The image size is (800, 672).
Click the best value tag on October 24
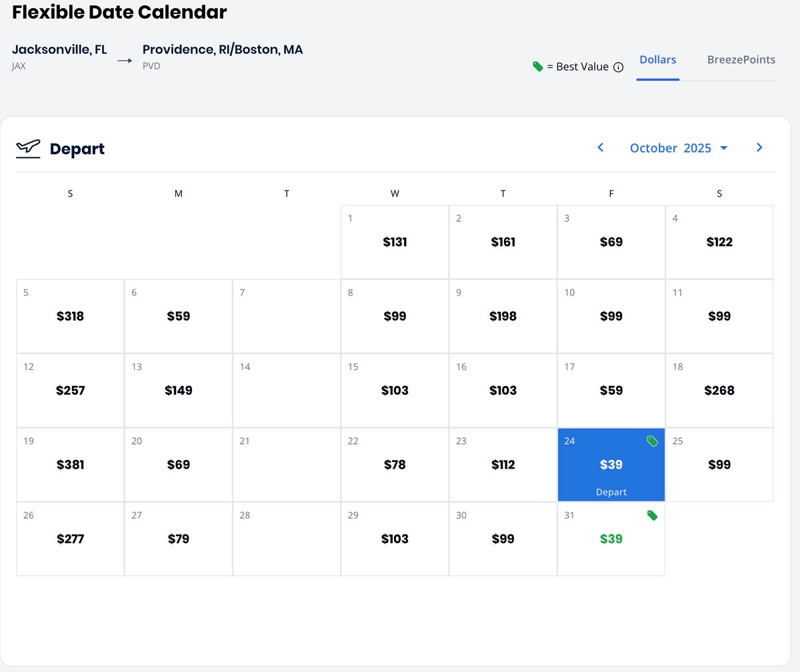(652, 441)
